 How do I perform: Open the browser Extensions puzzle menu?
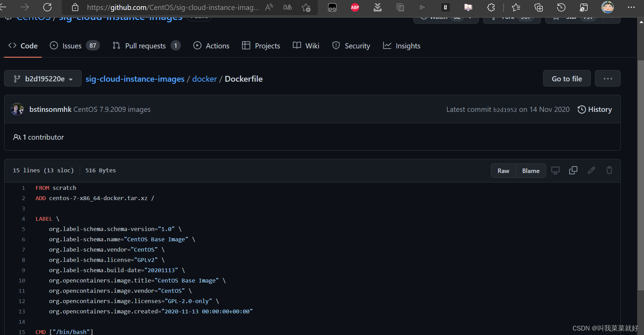coord(491,7)
